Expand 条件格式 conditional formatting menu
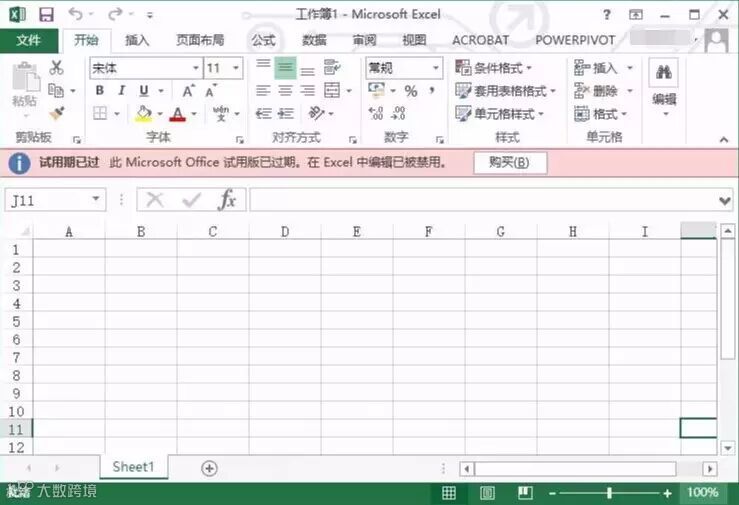The image size is (739, 505). point(493,68)
